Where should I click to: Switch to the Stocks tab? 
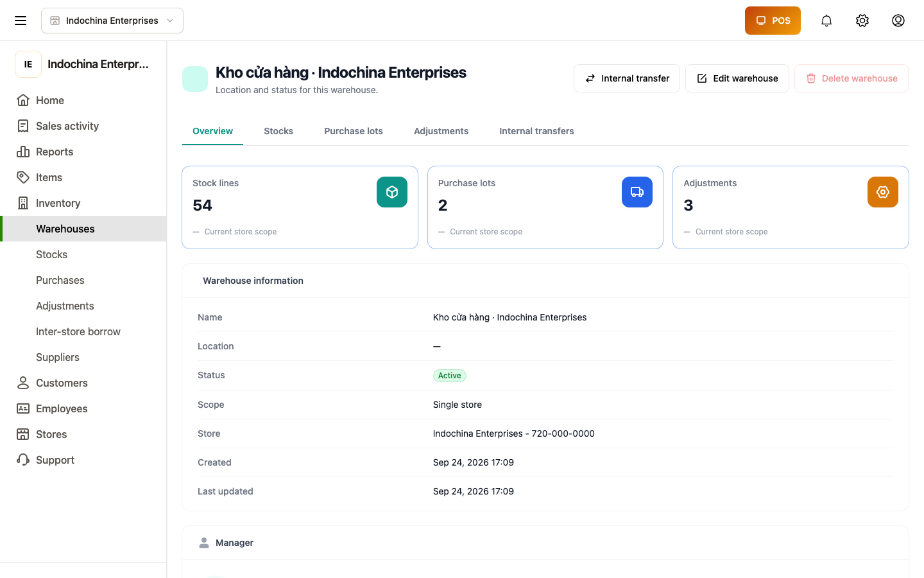278,131
